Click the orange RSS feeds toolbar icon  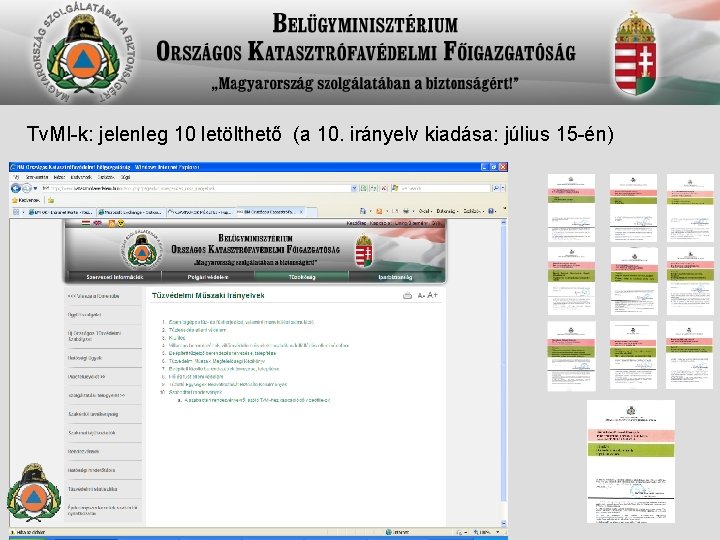point(379,211)
